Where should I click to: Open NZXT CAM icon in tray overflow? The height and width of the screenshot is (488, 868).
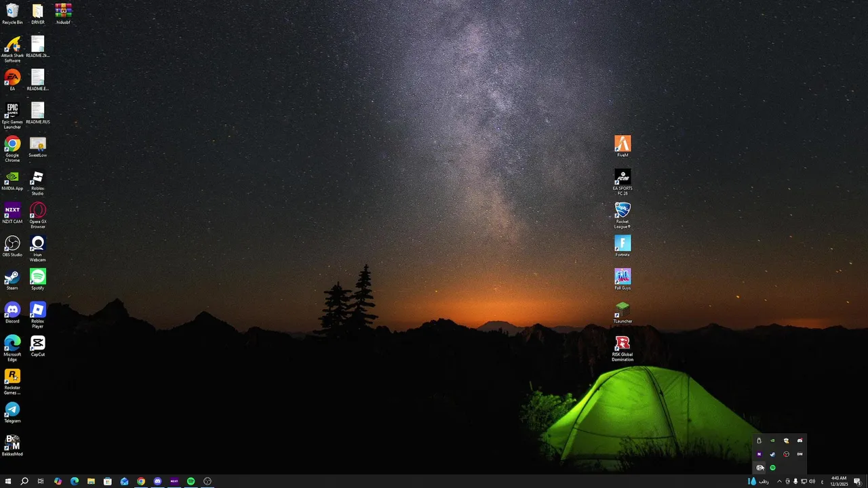point(759,454)
